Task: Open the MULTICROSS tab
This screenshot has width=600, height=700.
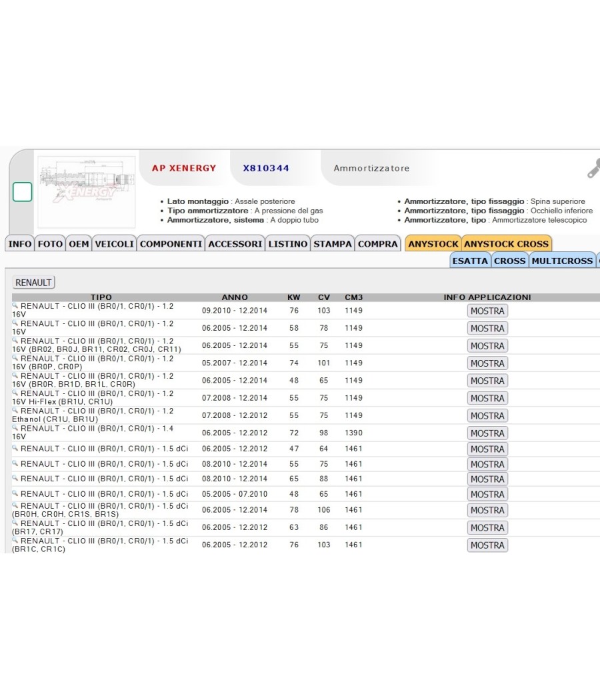Action: coord(562,261)
